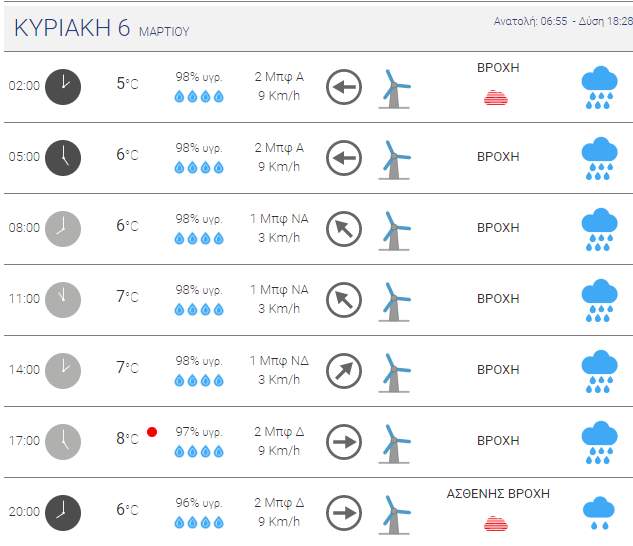The width and height of the screenshot is (633, 546).
Task: Click the red warning cloud under ΑΣΘΕΝΗΣ ΒΡΟΧΗ
Action: (496, 523)
